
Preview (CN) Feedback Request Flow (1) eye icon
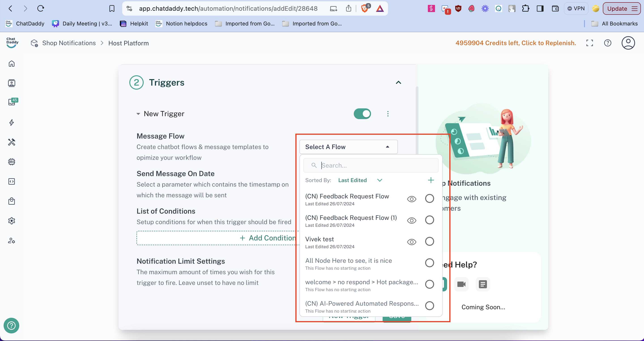click(x=412, y=220)
